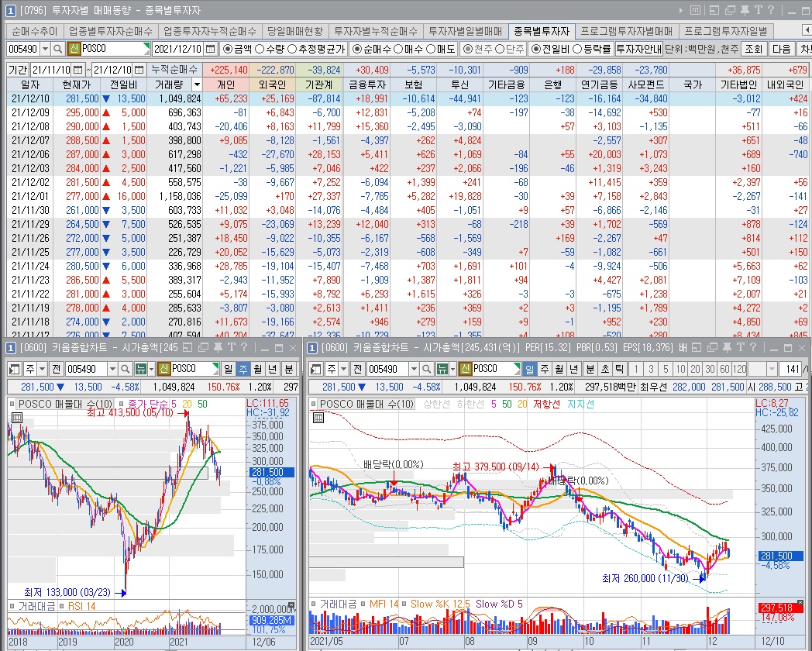Image resolution: width=812 pixels, height=651 pixels.
Task: Click the 신 badge beside POSCO in investor window
Action: [74, 49]
